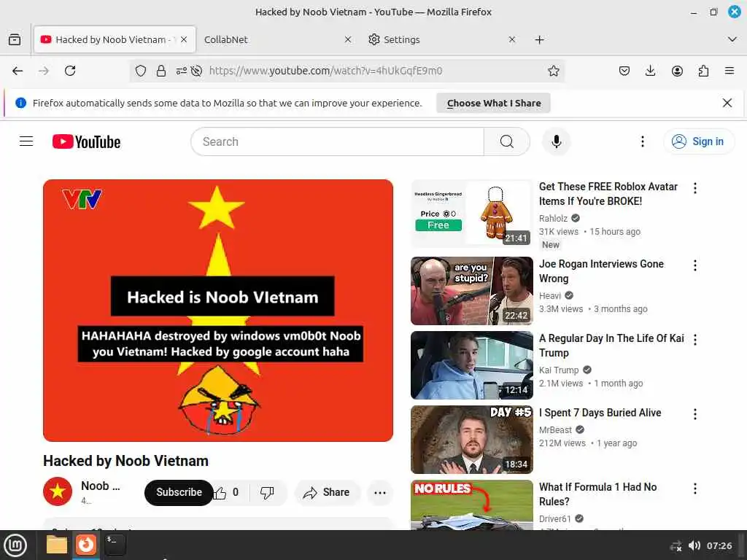This screenshot has height=560, width=747.
Task: Click the address bar URL
Action: point(325,71)
